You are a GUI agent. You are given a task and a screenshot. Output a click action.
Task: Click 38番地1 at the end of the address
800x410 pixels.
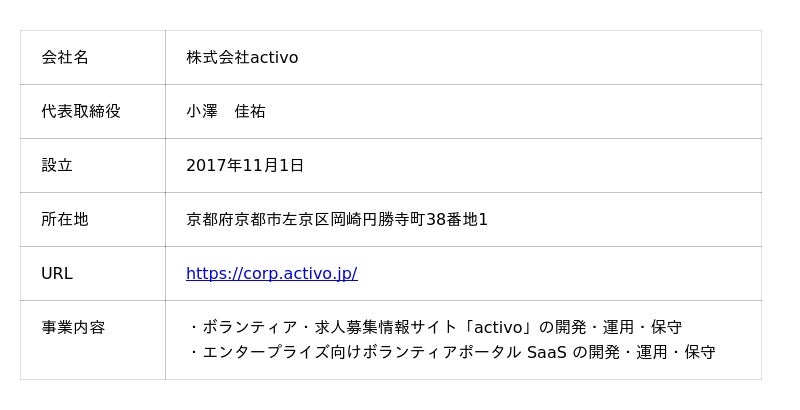tap(457, 219)
